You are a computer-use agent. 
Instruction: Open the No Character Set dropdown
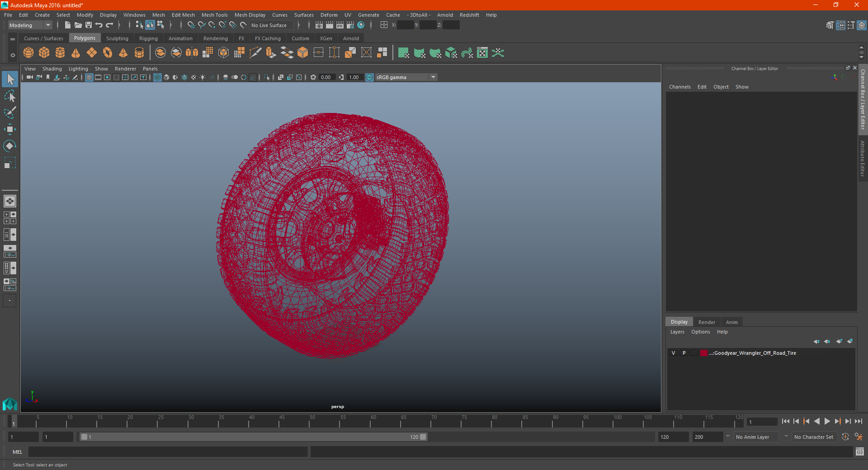[814, 437]
